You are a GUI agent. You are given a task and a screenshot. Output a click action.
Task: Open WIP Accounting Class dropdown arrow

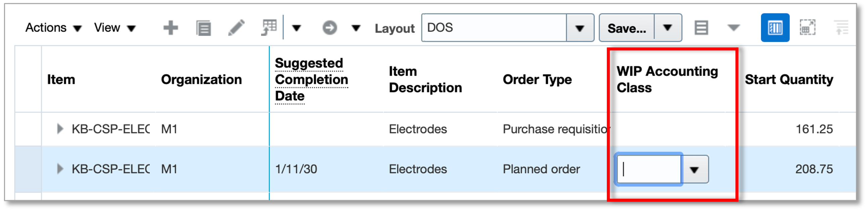tap(694, 170)
